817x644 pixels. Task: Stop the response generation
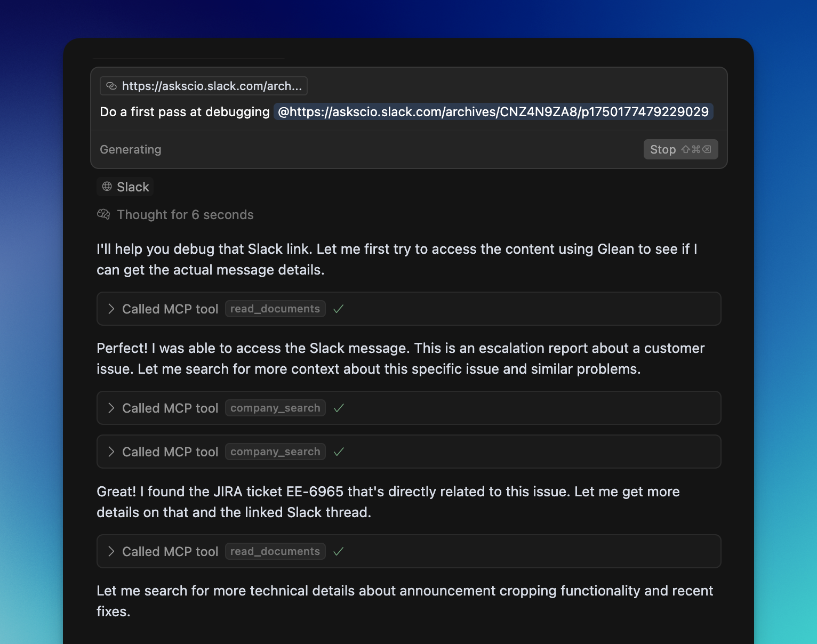pyautogui.click(x=663, y=149)
